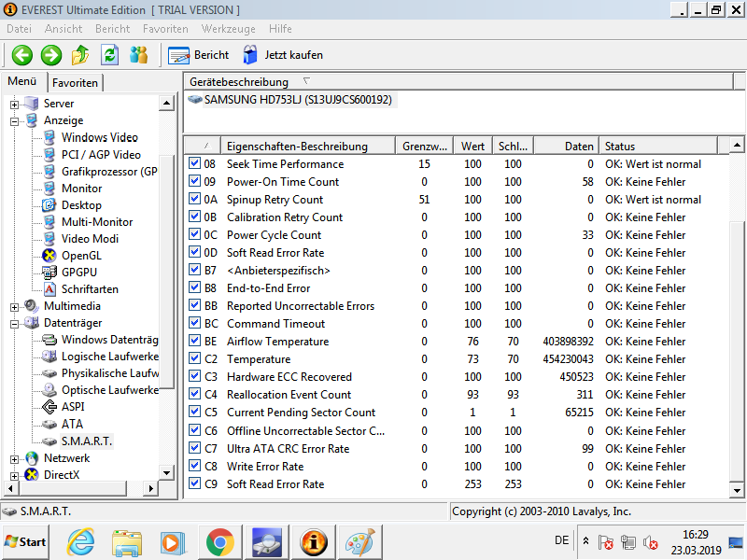This screenshot has height=560, width=747.
Task: Select PCI / AGP Video tree entry
Action: (x=101, y=155)
